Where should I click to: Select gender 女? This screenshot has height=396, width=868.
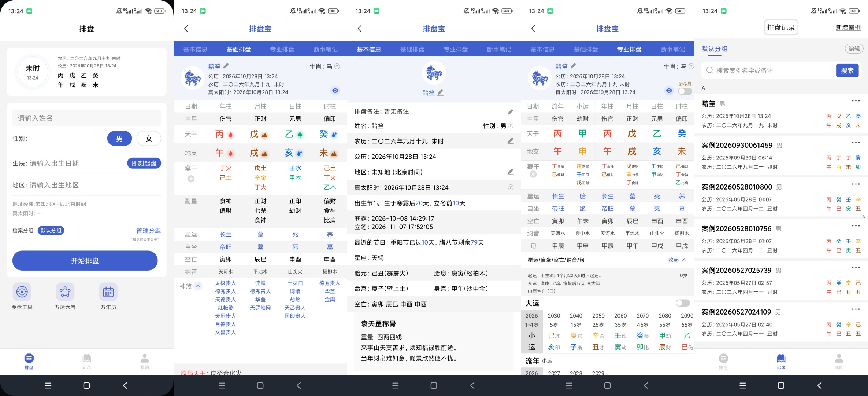pyautogui.click(x=149, y=139)
